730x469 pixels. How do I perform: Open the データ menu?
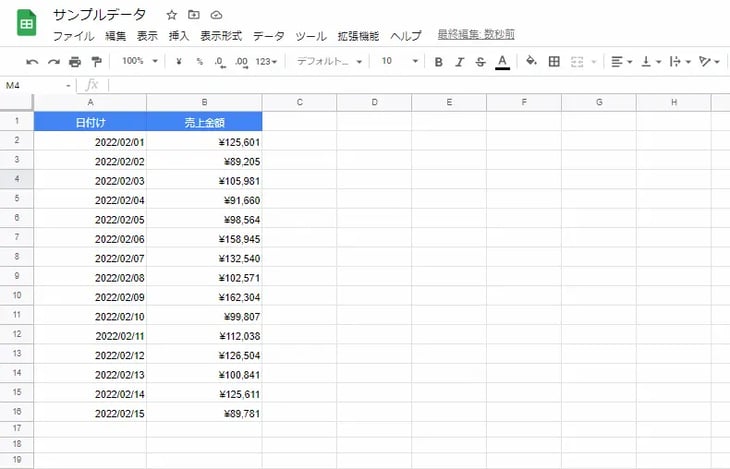coord(268,36)
